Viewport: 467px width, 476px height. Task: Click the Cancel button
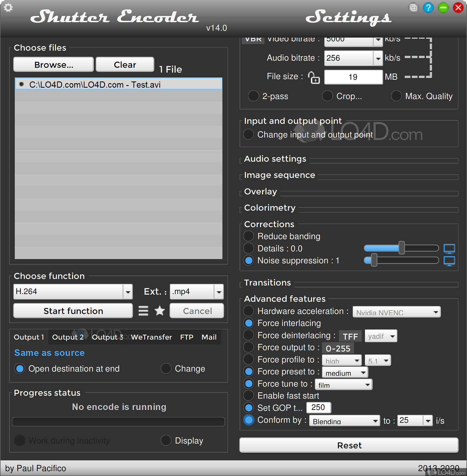[x=197, y=311]
